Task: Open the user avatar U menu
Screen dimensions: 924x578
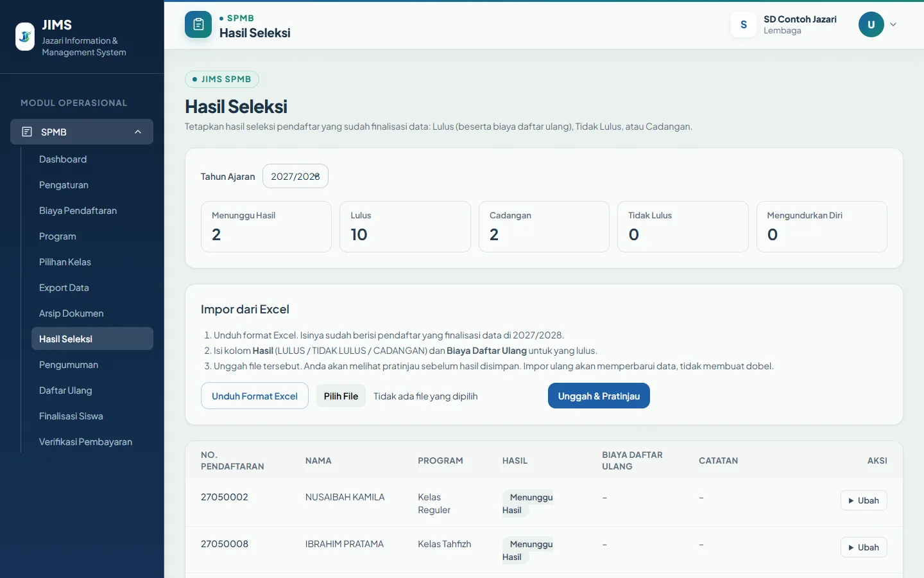Action: (x=871, y=24)
